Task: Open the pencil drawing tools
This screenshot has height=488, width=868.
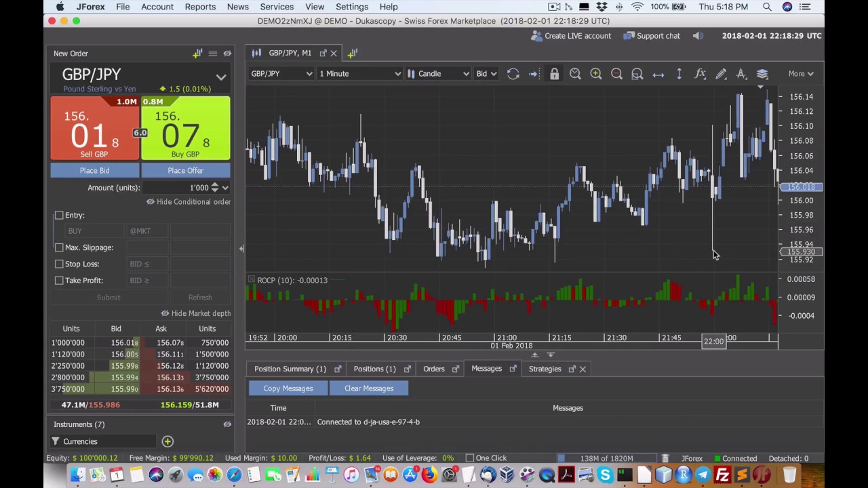Action: (x=721, y=74)
